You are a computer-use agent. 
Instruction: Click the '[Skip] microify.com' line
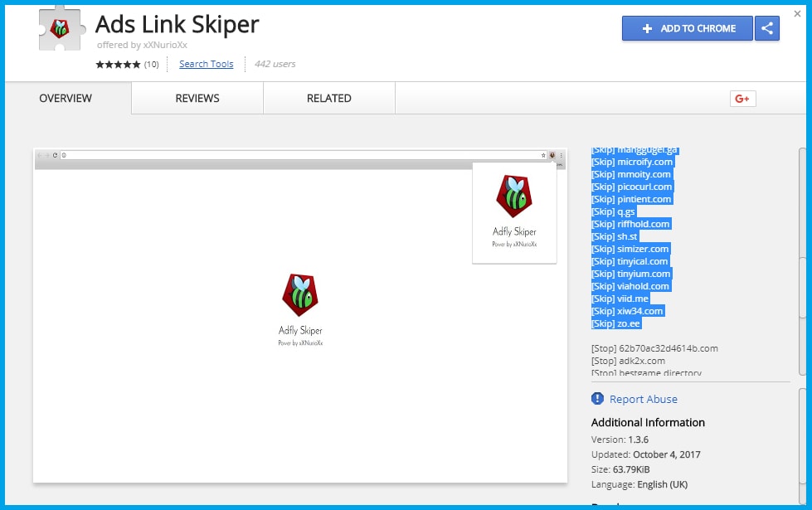pyautogui.click(x=632, y=162)
